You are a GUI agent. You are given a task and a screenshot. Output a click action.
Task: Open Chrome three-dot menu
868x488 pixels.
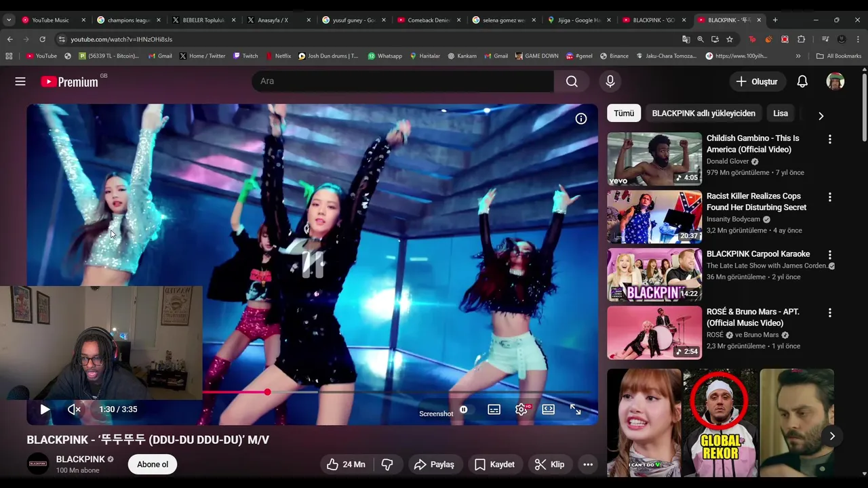858,39
